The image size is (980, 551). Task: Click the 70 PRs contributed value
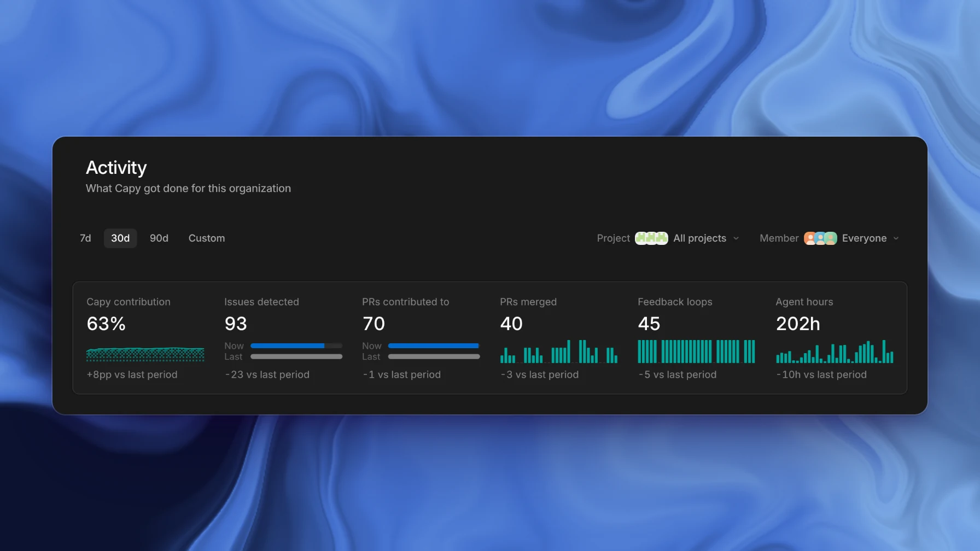[374, 324]
